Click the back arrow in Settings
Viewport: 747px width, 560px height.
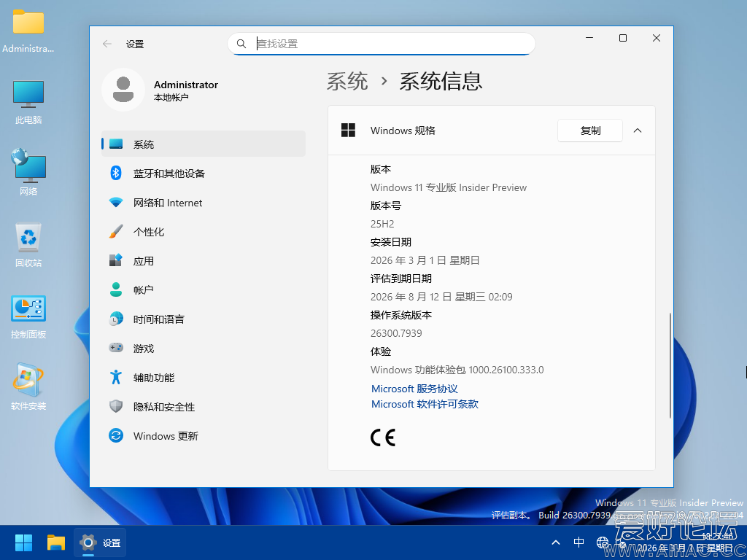tap(107, 44)
